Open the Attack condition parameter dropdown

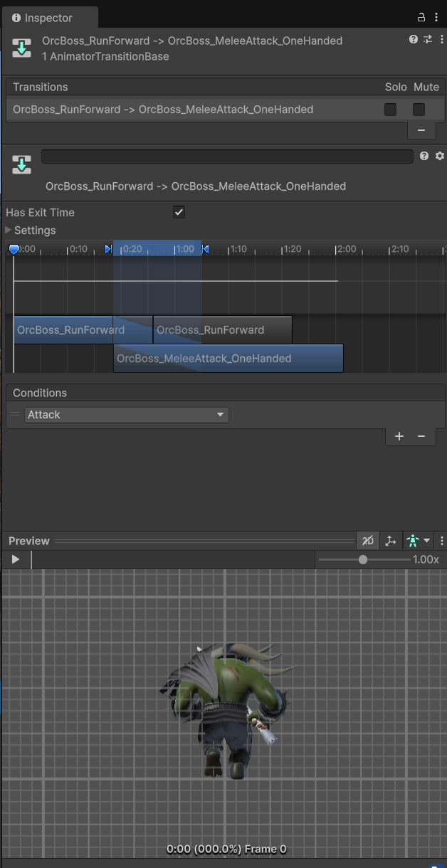pos(127,415)
